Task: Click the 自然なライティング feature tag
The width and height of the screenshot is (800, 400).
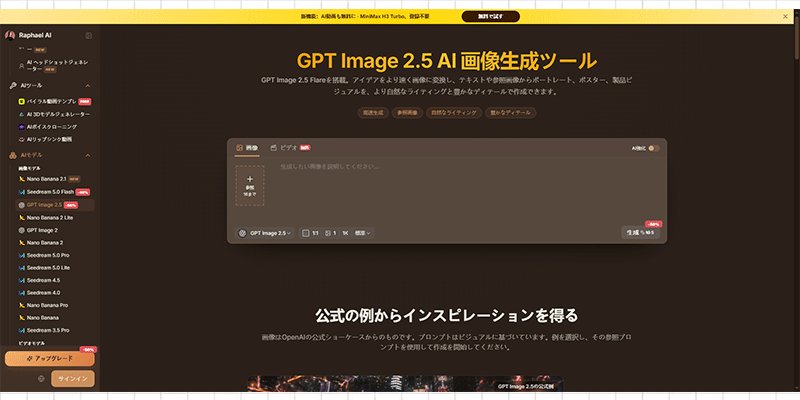Action: (x=454, y=113)
